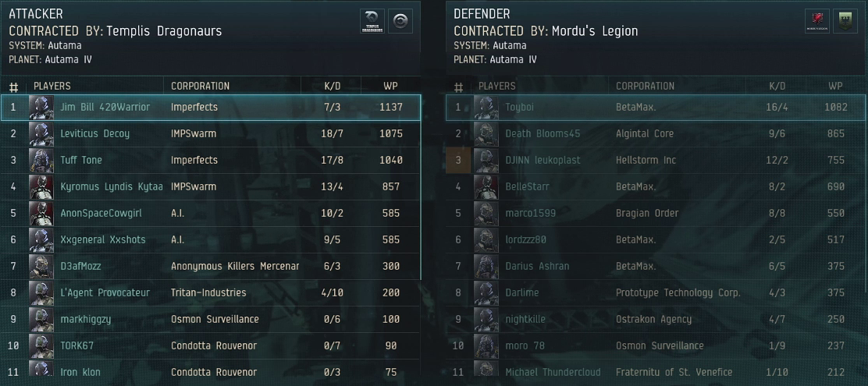The image size is (868, 386).
Task: Click the attacker rank # column header
Action: pyautogui.click(x=14, y=87)
